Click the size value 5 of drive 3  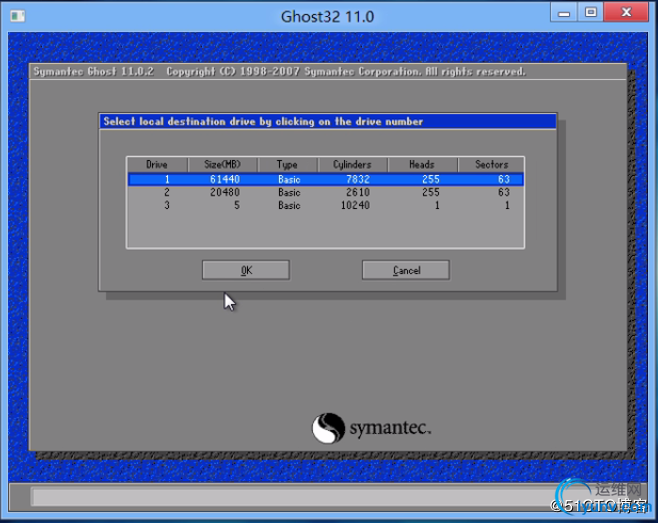[237, 205]
